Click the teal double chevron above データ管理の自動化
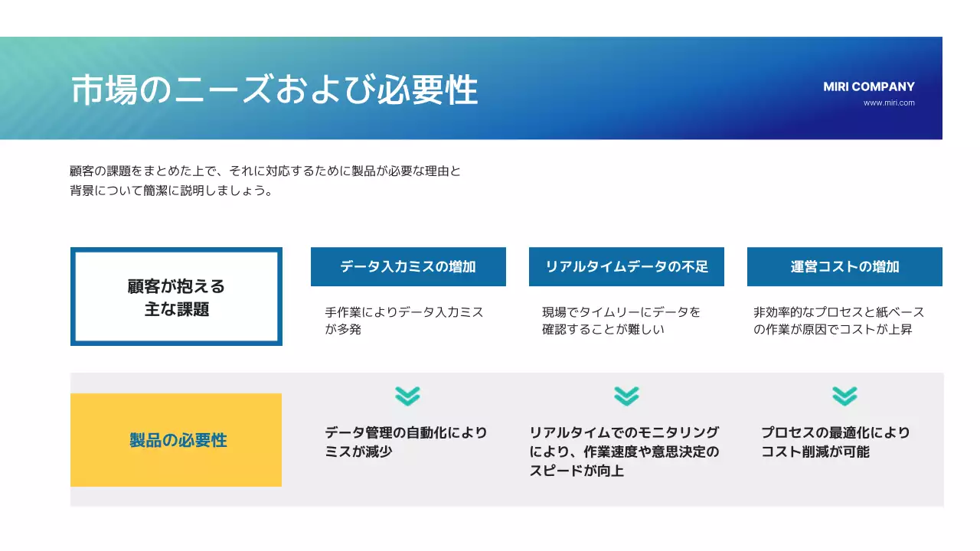The height and width of the screenshot is (551, 980). point(407,396)
